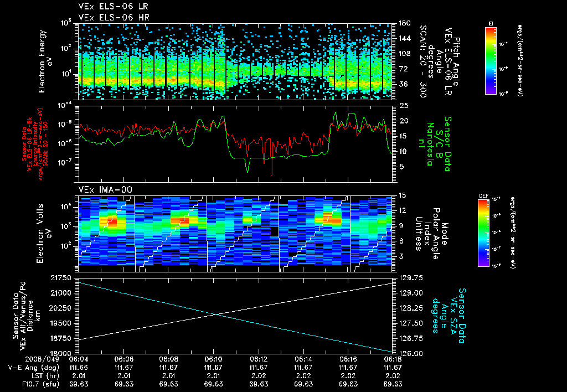The height and width of the screenshot is (392, 567).
Task: Click the 06:06 time tick label
Action: (x=123, y=359)
